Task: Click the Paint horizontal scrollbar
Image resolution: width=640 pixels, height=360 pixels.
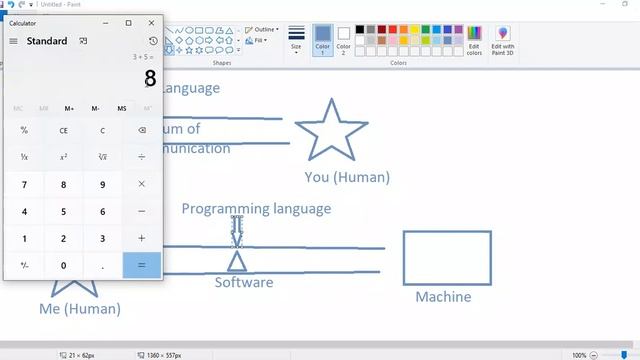Action: [316, 345]
